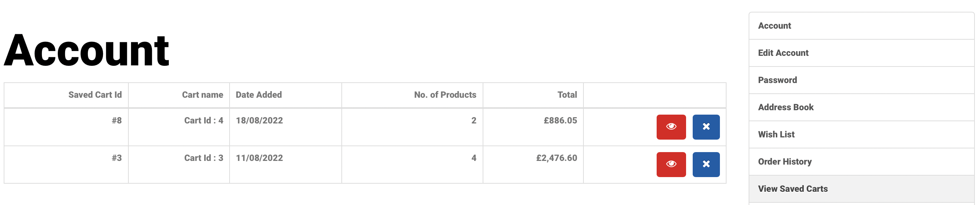980x205 pixels.
Task: Click the Total column header
Action: coord(567,95)
